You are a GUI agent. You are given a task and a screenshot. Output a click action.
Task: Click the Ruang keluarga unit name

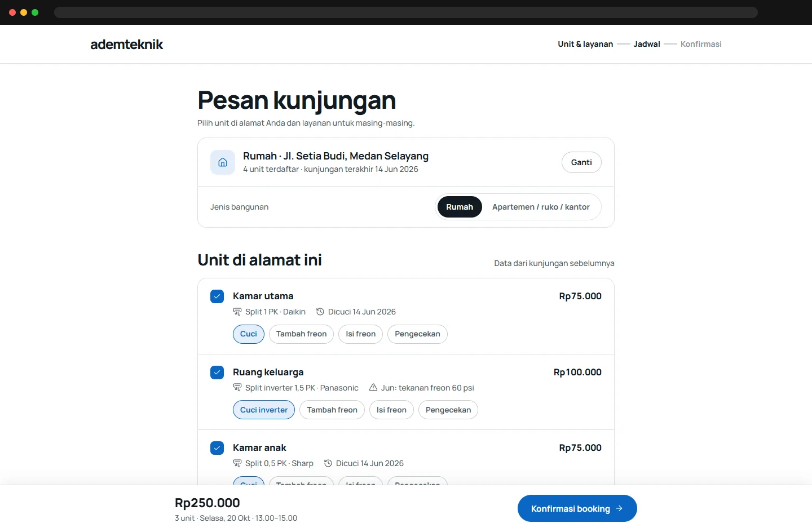pos(268,372)
